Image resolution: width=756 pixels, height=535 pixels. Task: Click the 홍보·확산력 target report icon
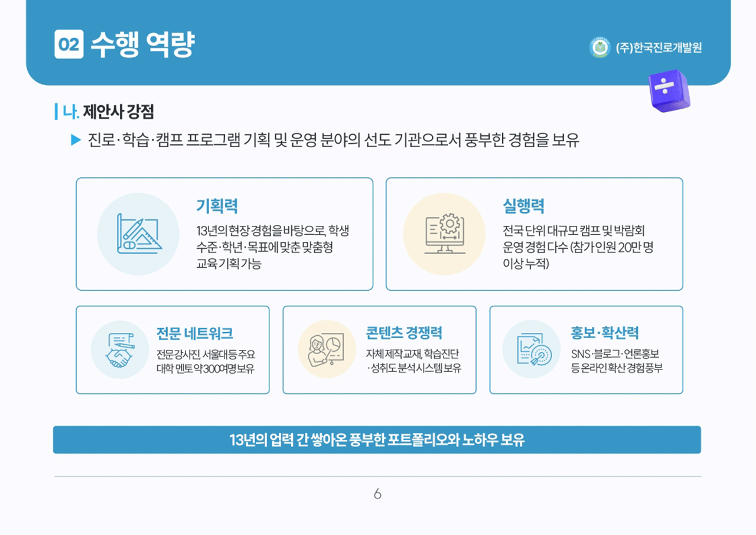pyautogui.click(x=532, y=349)
